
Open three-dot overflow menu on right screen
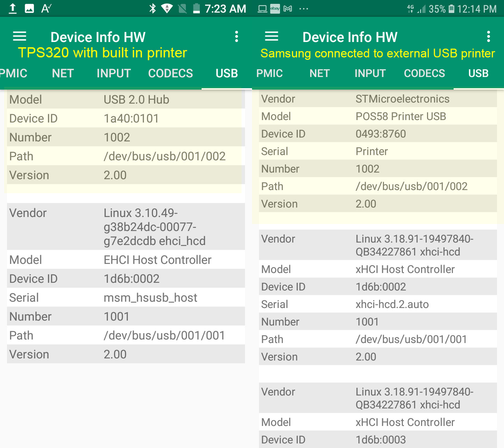489,36
